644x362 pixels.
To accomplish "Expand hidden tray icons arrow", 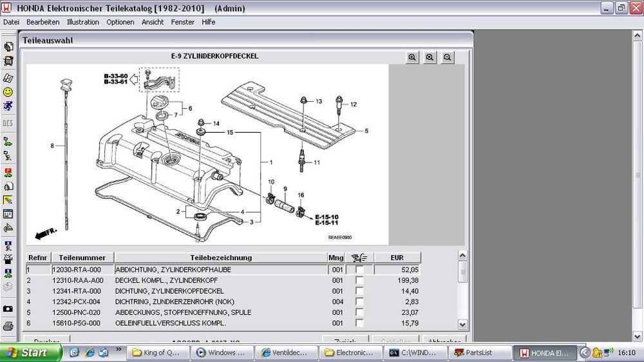I will 585,352.
